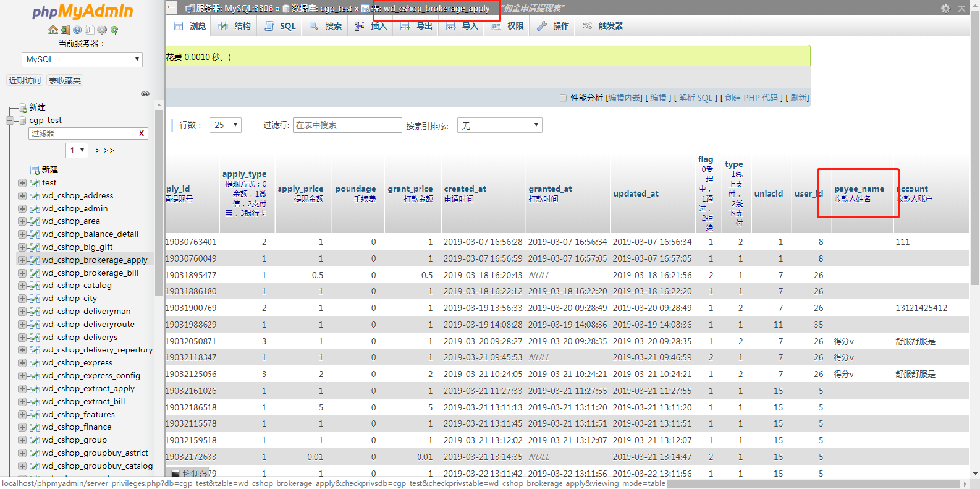The width and height of the screenshot is (980, 489).
Task: Open the 搜索 (Search) tab
Action: 326,26
